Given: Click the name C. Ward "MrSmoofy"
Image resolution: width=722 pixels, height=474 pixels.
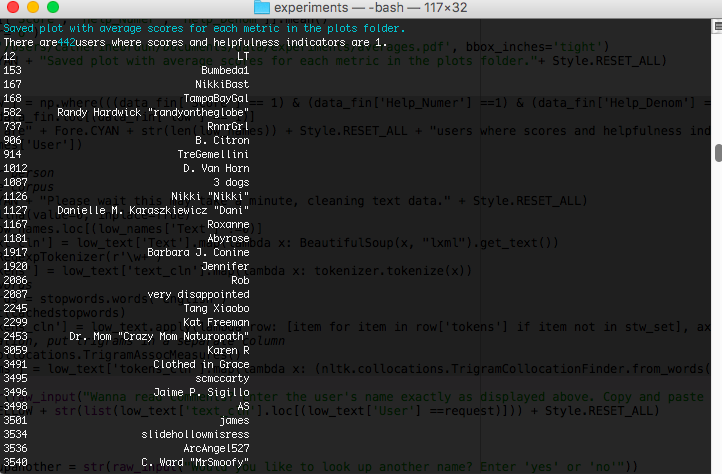Looking at the screenshot, I should coord(195,462).
